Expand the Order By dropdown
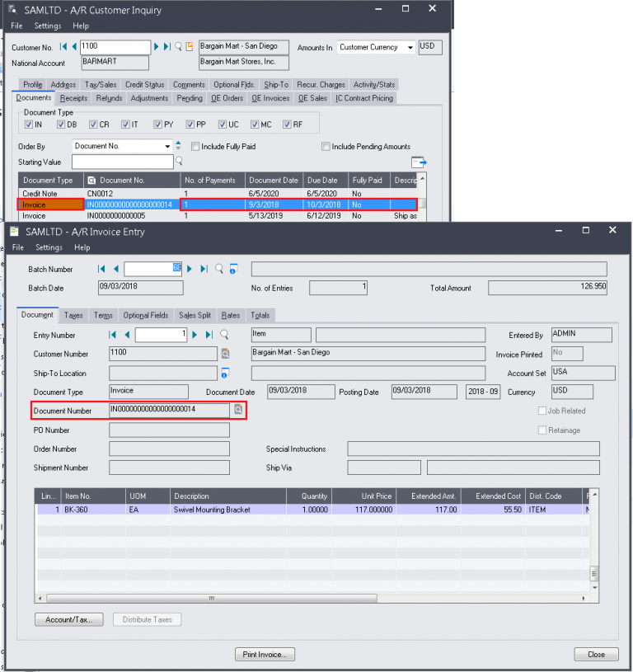 click(x=165, y=147)
